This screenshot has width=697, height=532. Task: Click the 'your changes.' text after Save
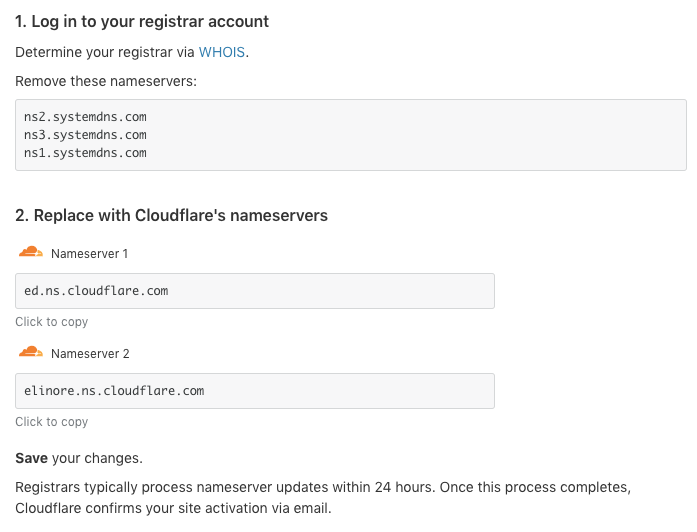(x=97, y=459)
